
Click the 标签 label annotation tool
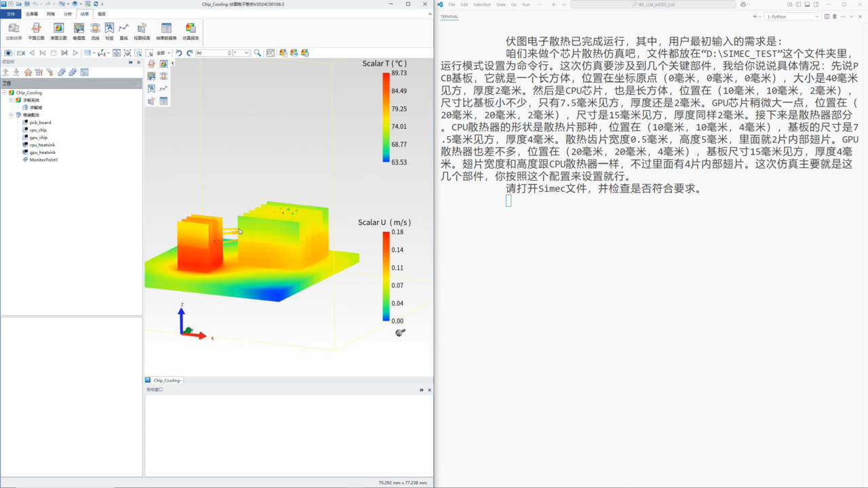(x=109, y=31)
